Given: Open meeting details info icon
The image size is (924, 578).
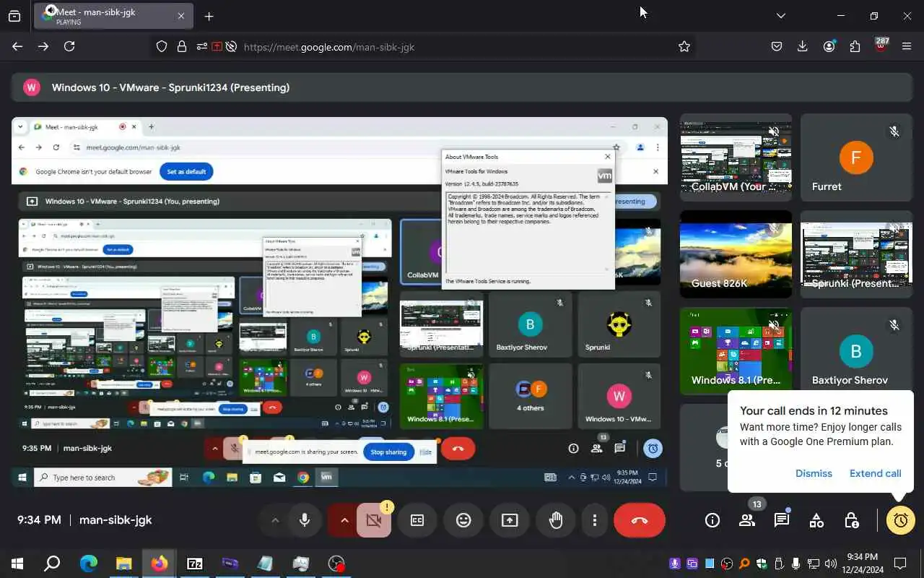Looking at the screenshot, I should [712, 520].
